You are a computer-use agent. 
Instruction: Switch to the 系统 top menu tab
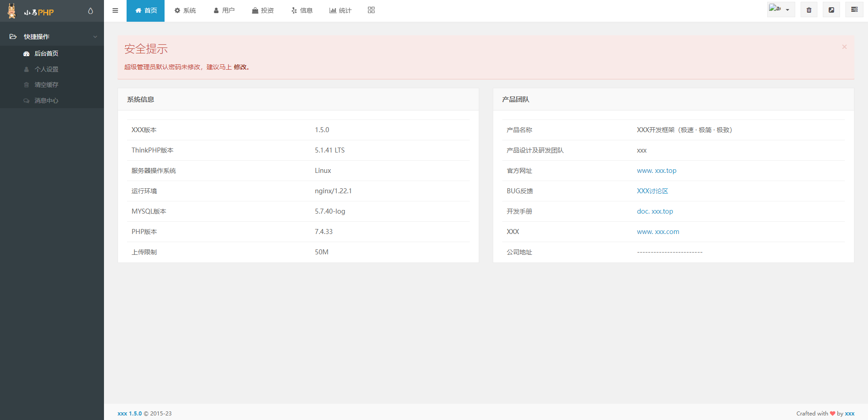pyautogui.click(x=185, y=10)
